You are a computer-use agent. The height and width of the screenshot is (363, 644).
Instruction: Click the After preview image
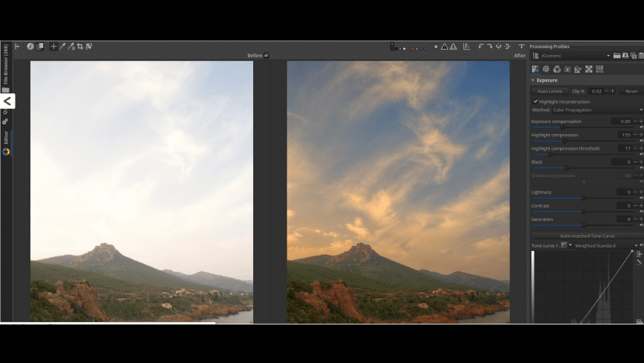point(398,192)
